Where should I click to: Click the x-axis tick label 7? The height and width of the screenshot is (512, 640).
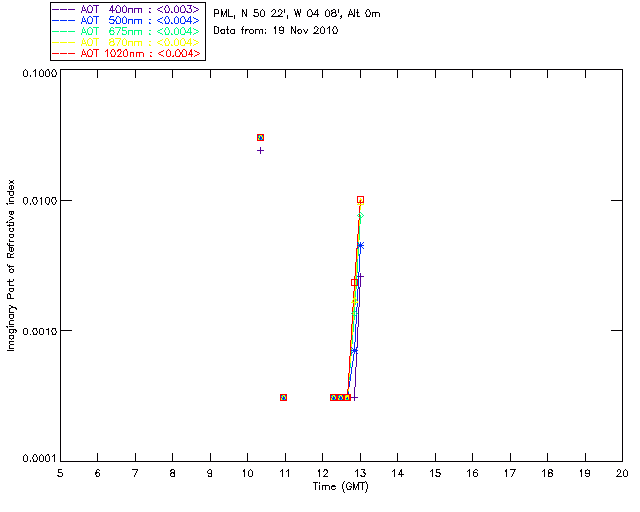(135, 473)
